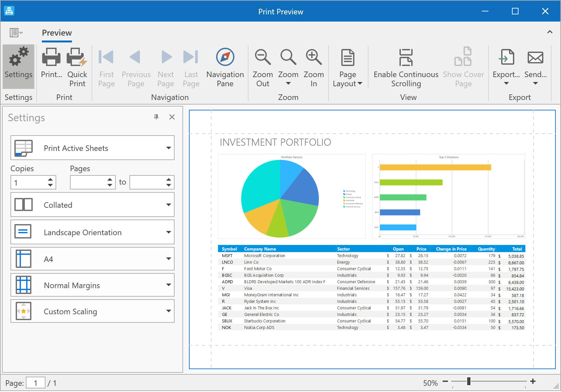Select the Preview ribbon tab
The image size is (561, 392).
(57, 33)
